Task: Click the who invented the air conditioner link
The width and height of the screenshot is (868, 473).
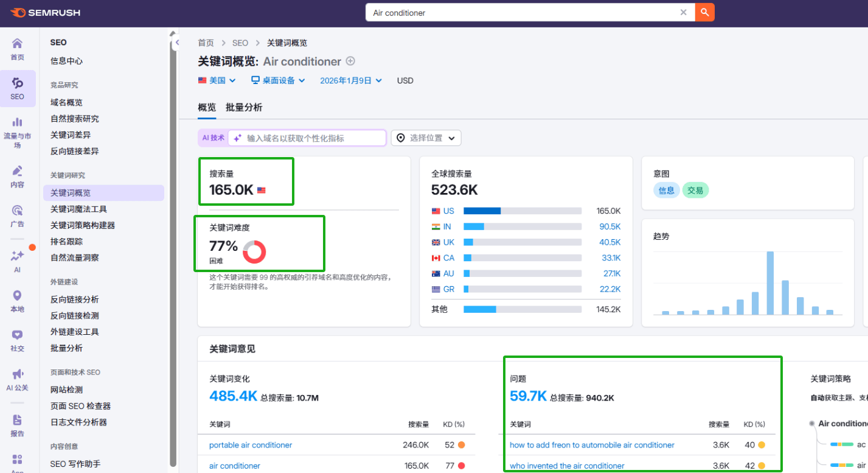Action: click(567, 466)
